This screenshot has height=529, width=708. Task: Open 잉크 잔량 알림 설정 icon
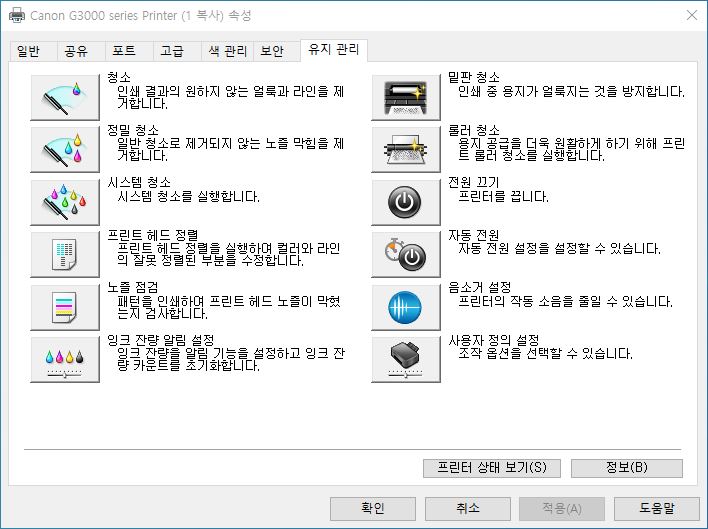pyautogui.click(x=65, y=359)
